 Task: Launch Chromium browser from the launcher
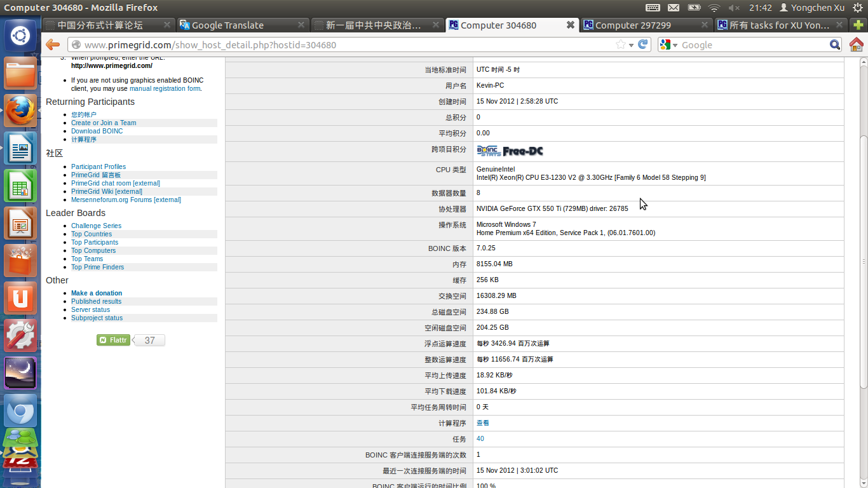point(20,411)
